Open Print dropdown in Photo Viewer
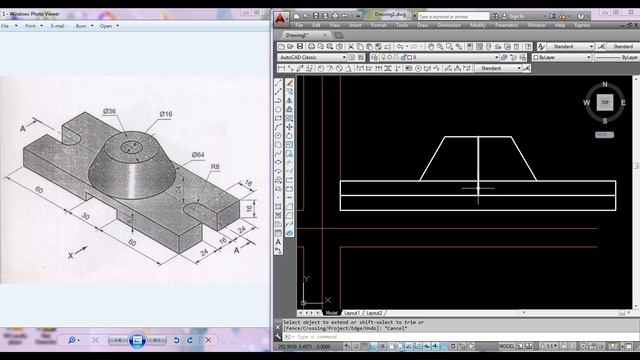Image resolution: width=640 pixels, height=360 pixels. coord(34,26)
